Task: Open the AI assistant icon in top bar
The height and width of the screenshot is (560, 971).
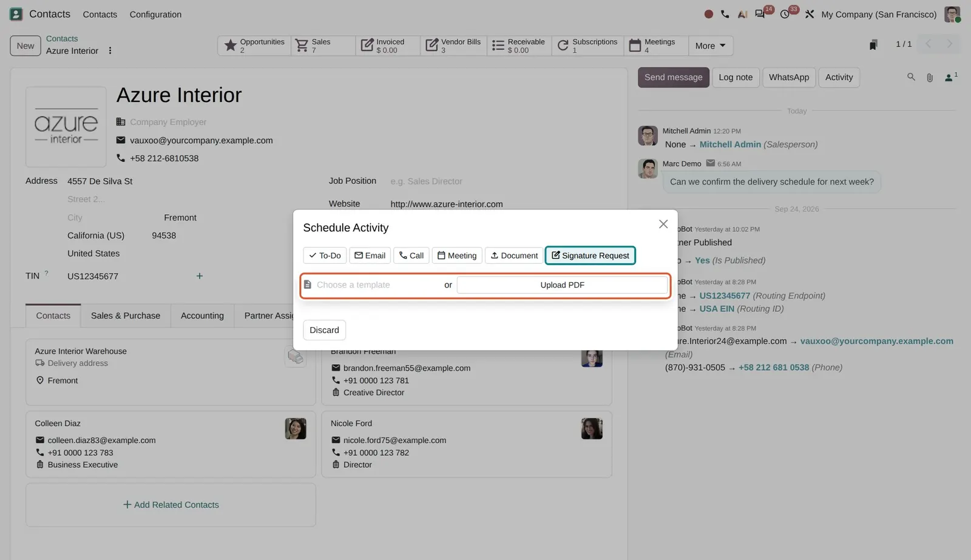Action: 742,14
